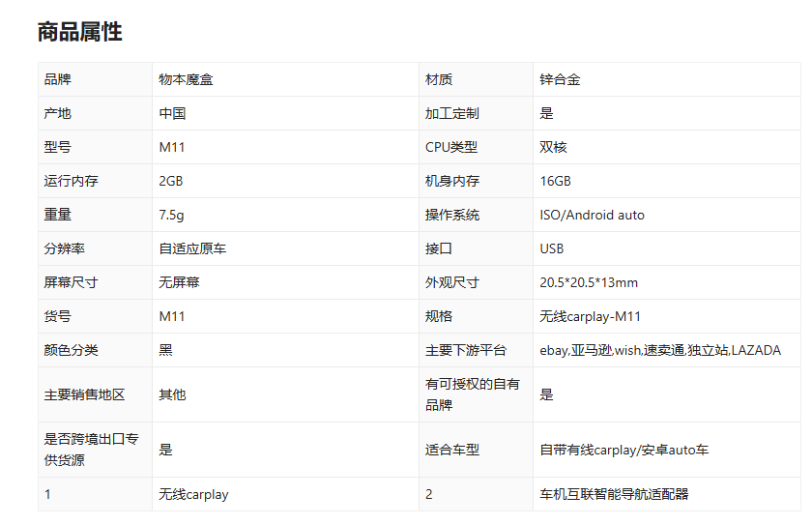Screen dimensions: 812x525
Task: Click the downstream platforms list starting with ebay
Action: 659,350
